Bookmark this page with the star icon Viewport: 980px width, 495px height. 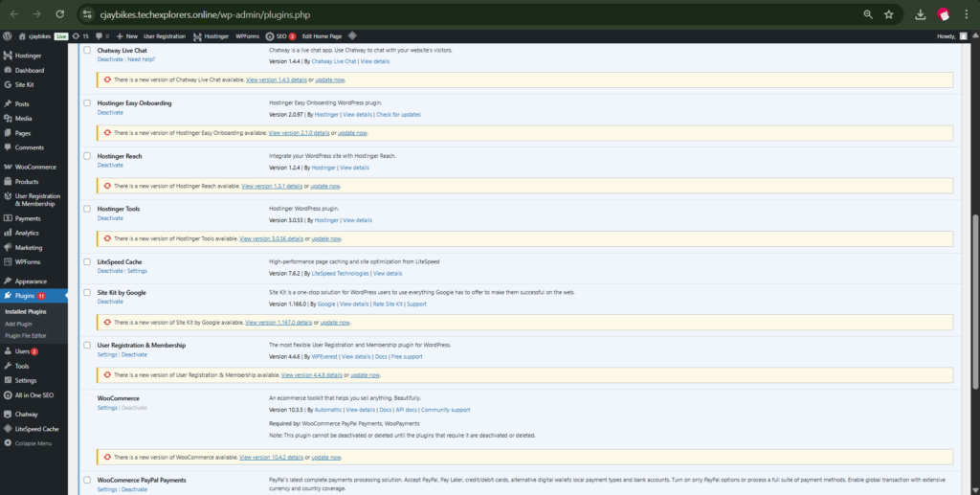pyautogui.click(x=889, y=14)
